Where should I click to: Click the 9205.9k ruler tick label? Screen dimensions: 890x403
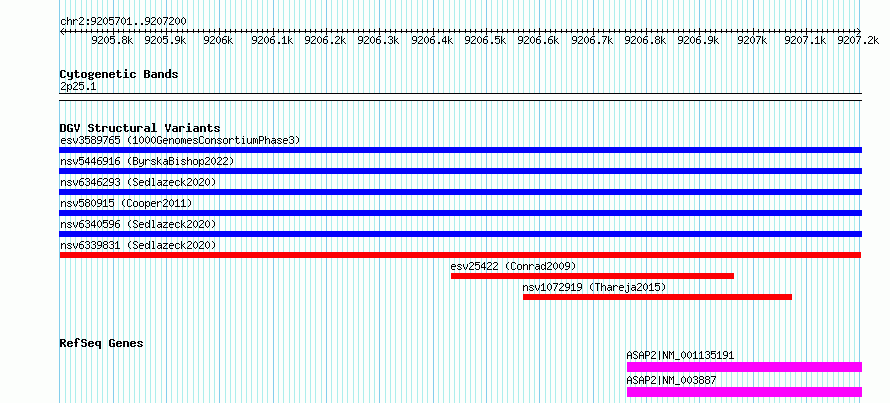[165, 40]
